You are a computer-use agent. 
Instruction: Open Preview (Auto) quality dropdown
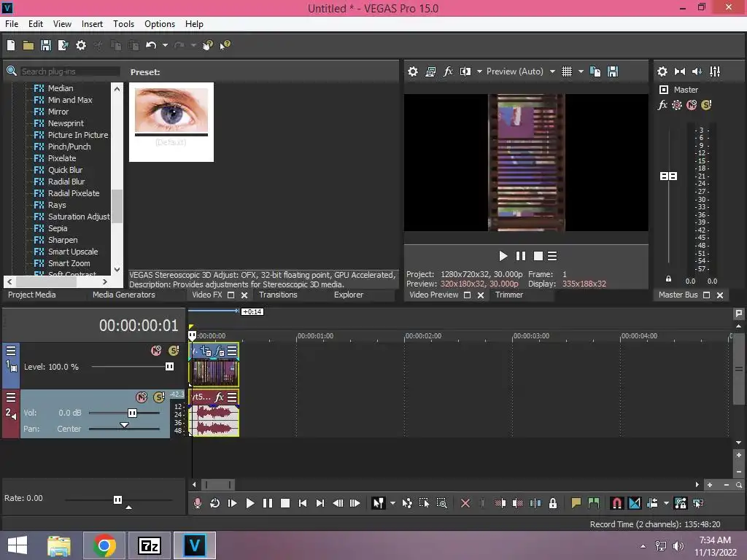pos(552,71)
